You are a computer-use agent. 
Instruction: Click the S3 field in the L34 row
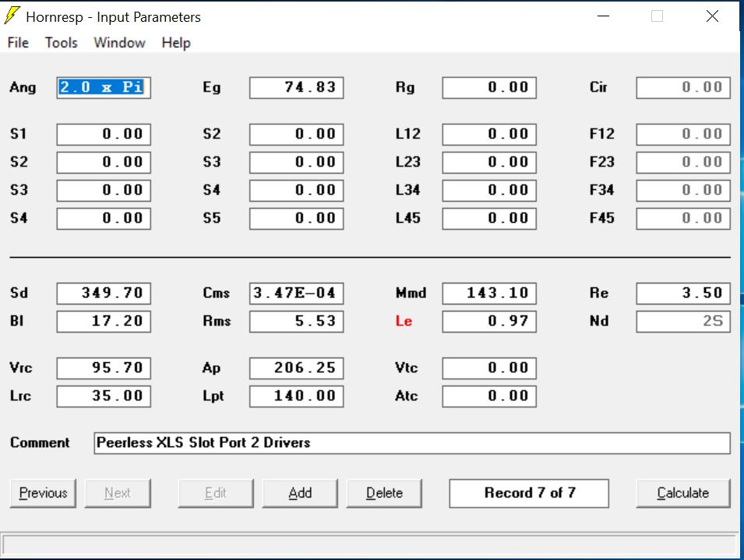pyautogui.click(x=104, y=190)
